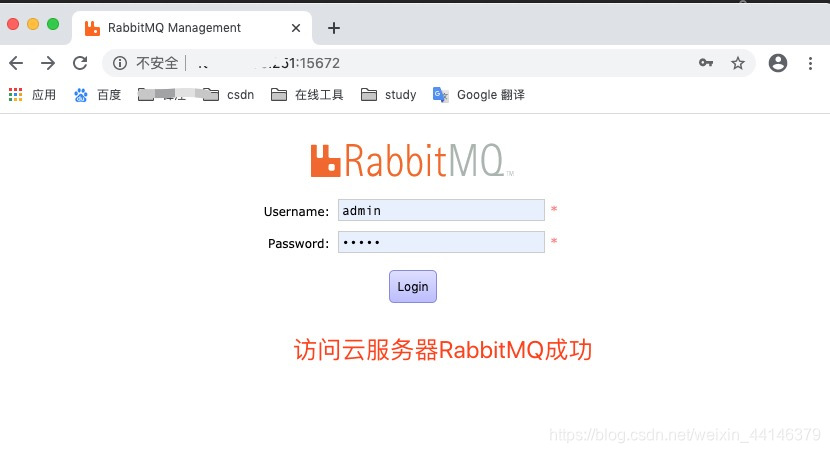Reload the page with refresh icon
Screen dimensions: 830x453
pyautogui.click(x=80, y=64)
